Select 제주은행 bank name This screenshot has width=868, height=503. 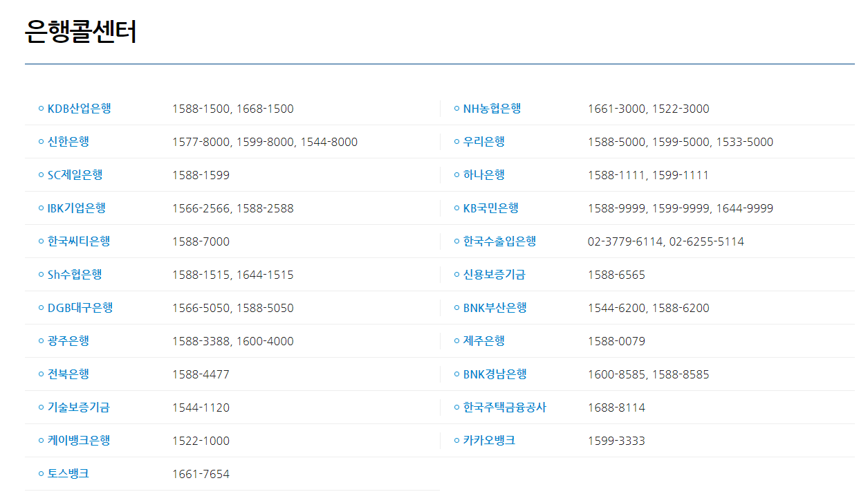tap(483, 341)
